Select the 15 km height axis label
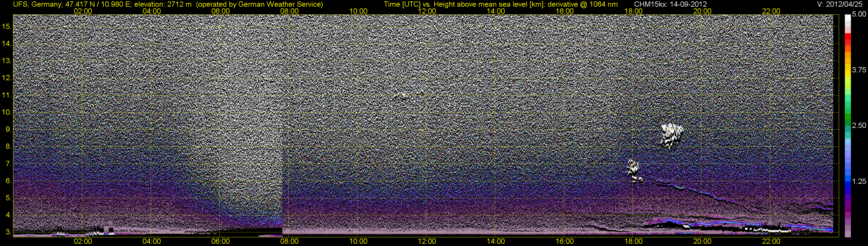This screenshot has width=868, height=246. (7, 27)
